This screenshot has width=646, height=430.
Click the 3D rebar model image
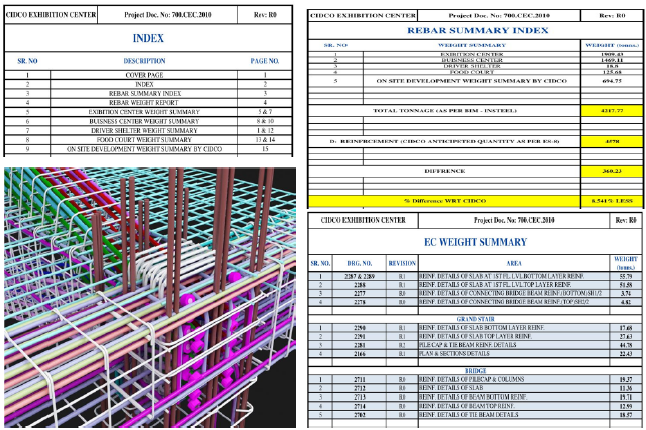pos(148,298)
